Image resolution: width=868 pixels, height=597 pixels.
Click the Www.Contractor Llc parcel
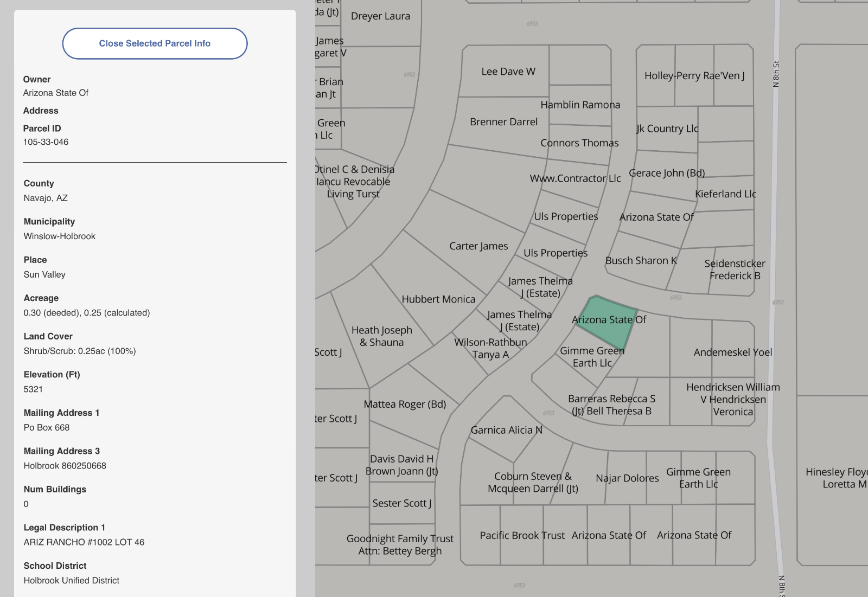coord(576,178)
